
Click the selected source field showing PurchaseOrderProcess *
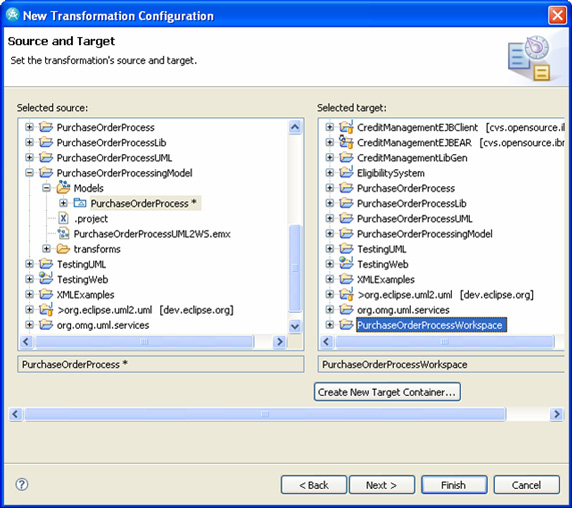pyautogui.click(x=161, y=364)
